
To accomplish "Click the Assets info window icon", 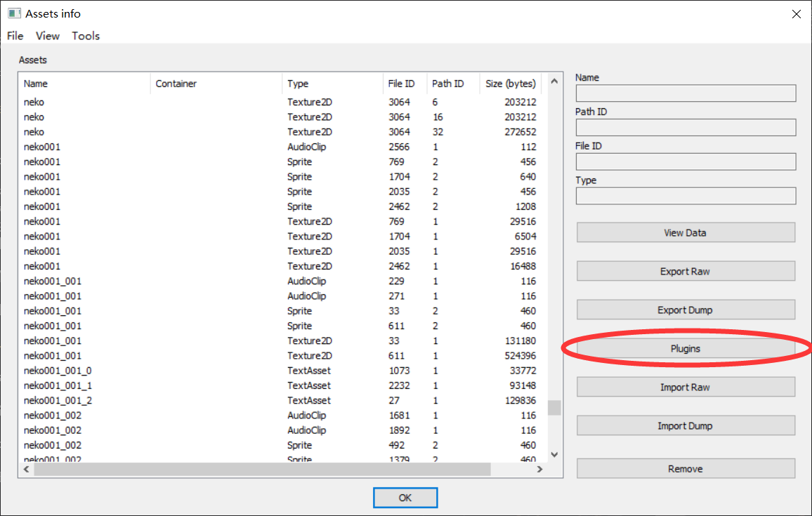I will click(x=14, y=13).
